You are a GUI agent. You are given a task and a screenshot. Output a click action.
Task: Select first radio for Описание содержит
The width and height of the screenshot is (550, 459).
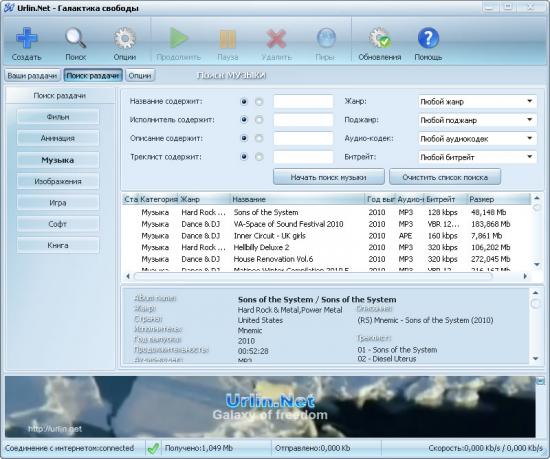tap(244, 138)
